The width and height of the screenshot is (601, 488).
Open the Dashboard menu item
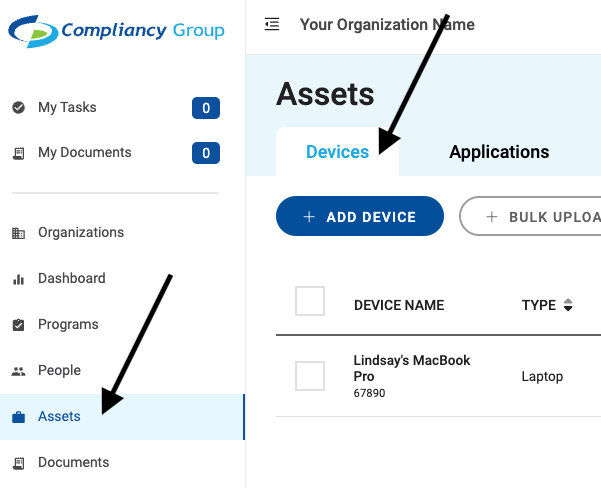click(x=72, y=278)
